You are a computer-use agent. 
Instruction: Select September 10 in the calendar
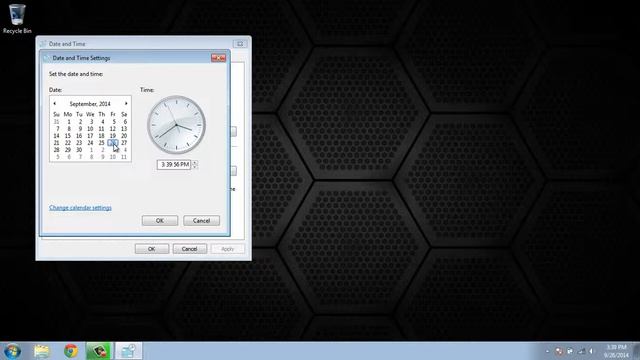click(90, 129)
